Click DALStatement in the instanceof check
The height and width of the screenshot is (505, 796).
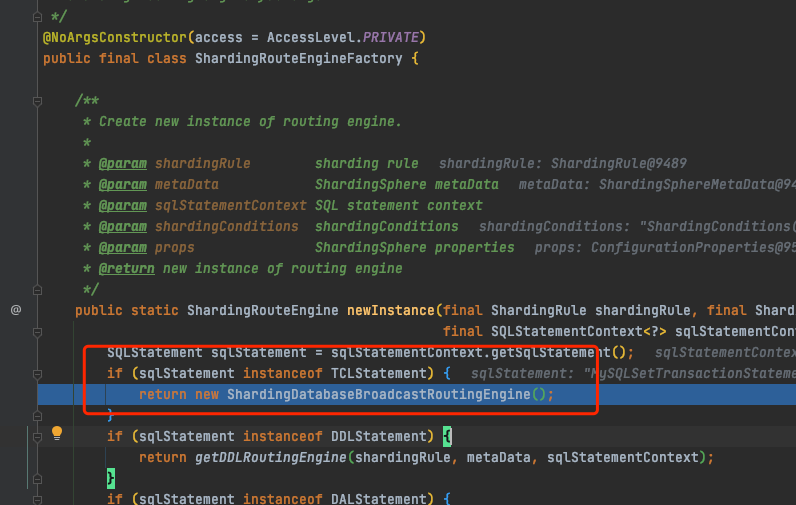379,498
